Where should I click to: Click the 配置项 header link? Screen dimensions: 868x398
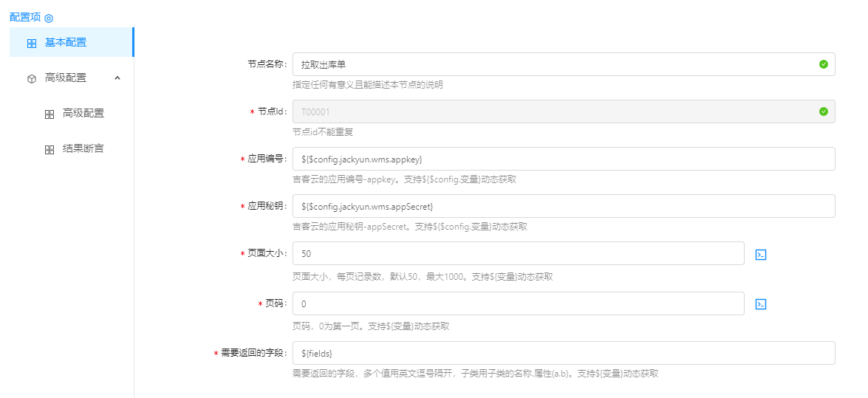click(x=25, y=17)
